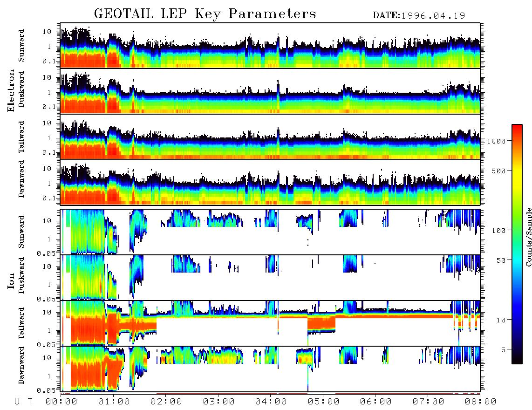Click the '100' color bar label
This screenshot has height=410, width=532.
[498, 231]
